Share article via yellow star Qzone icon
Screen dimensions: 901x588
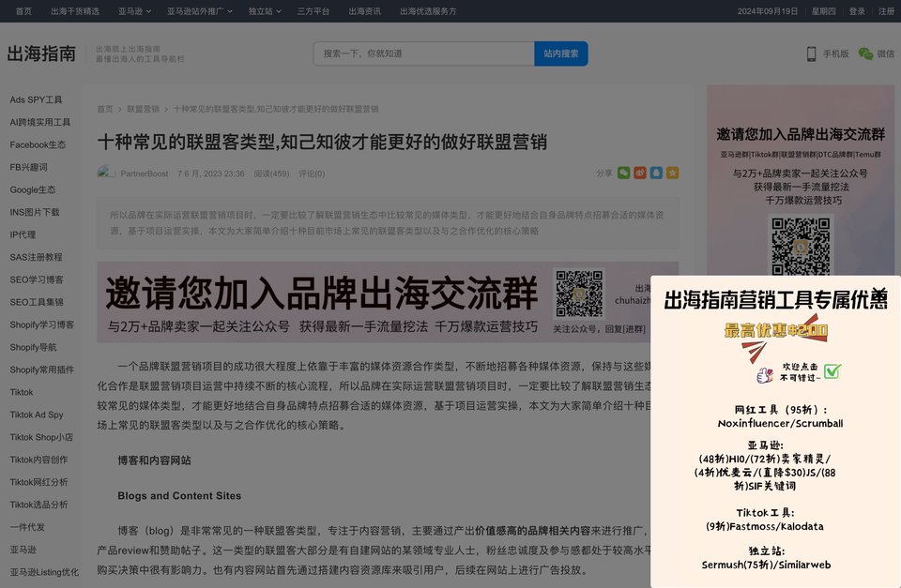pyautogui.click(x=672, y=173)
